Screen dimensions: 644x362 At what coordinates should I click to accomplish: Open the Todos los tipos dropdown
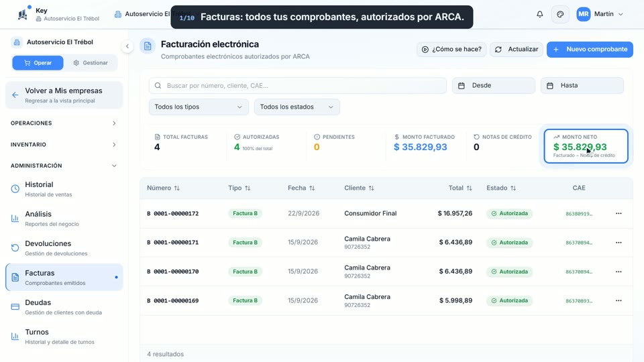tap(199, 107)
